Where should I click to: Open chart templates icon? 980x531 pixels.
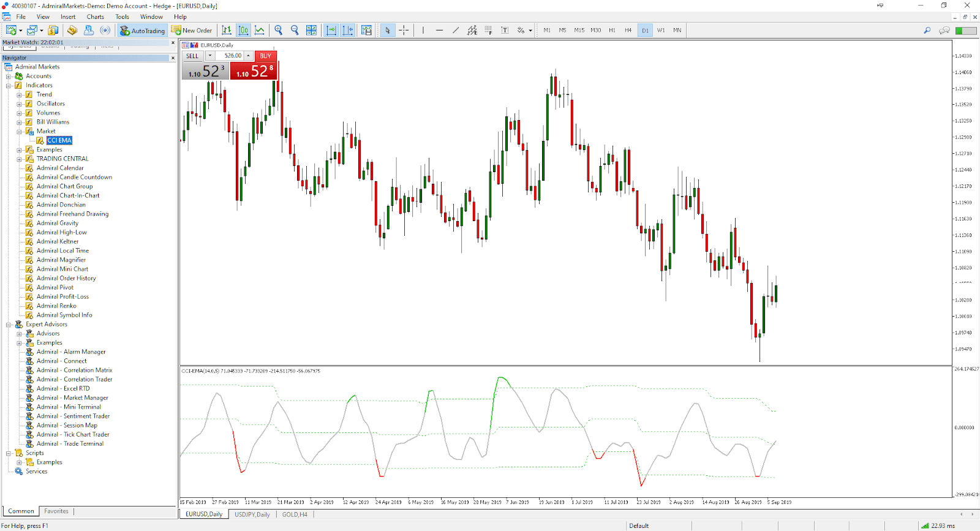click(x=366, y=30)
